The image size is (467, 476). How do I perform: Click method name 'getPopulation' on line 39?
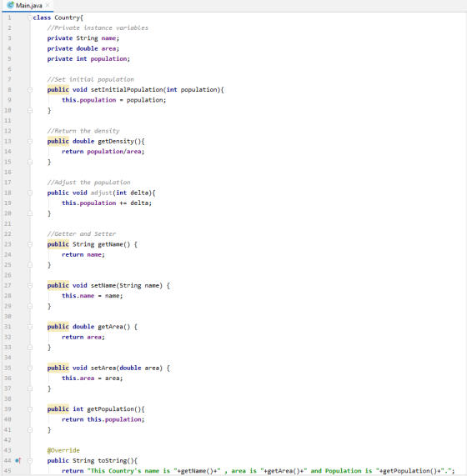[x=111, y=409]
